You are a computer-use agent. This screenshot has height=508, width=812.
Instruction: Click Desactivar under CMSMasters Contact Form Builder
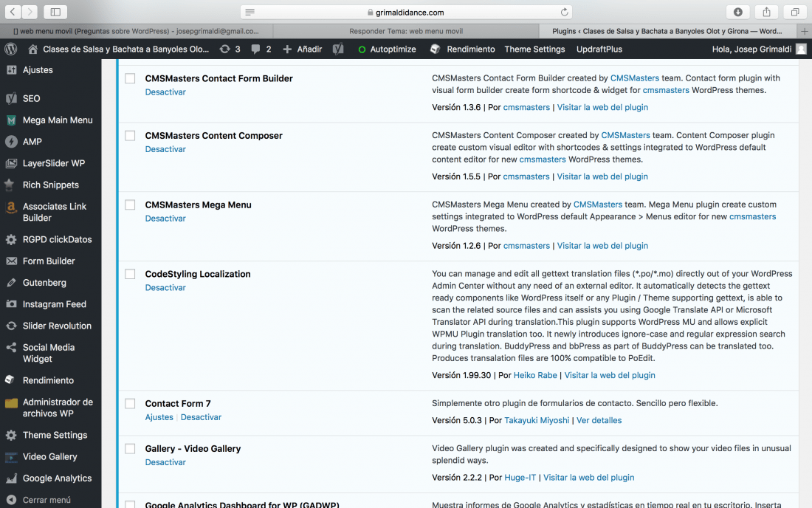[x=165, y=92]
